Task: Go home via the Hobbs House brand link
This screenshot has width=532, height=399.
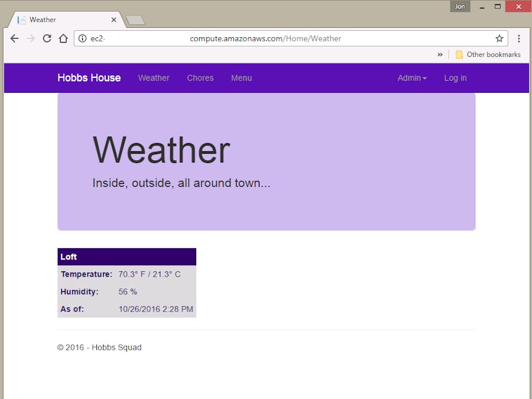Action: (x=89, y=77)
